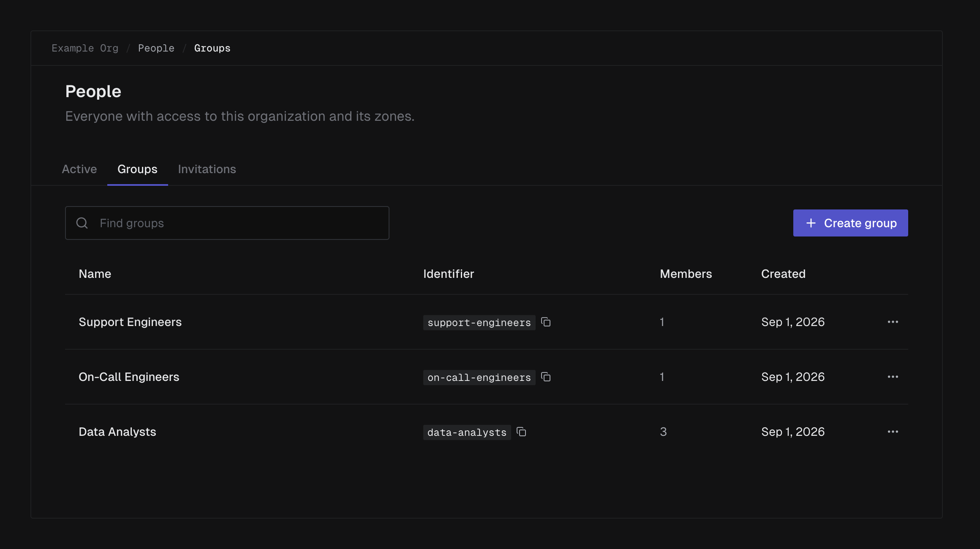
Task: Click the Created column header
Action: [783, 274]
